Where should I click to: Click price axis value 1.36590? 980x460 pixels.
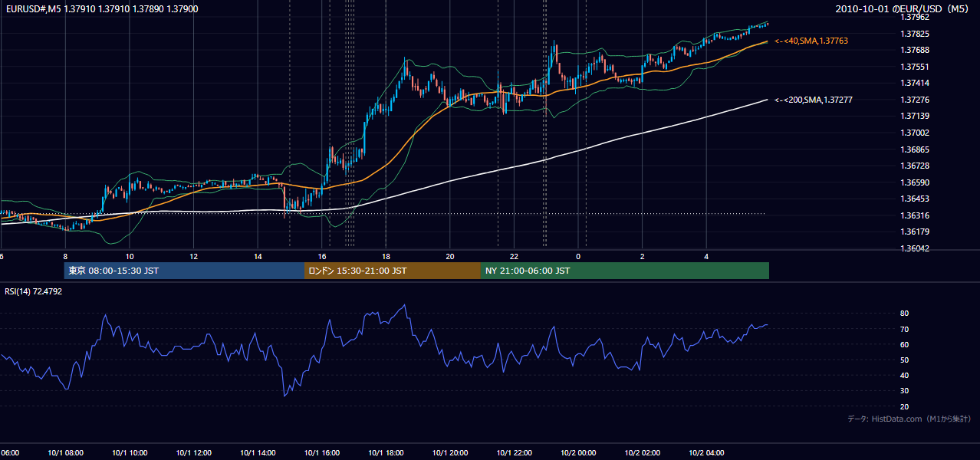point(913,182)
